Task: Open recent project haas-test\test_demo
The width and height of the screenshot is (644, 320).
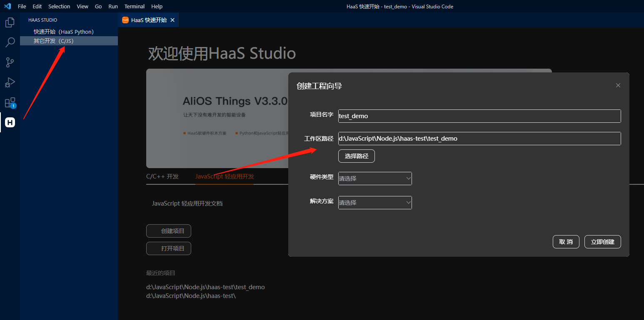Action: tap(205, 287)
